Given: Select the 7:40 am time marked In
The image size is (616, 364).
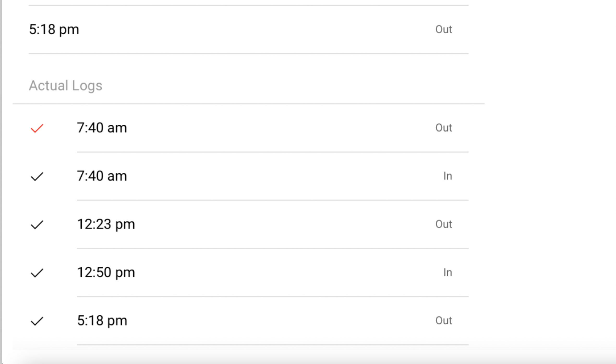Looking at the screenshot, I should click(102, 176).
